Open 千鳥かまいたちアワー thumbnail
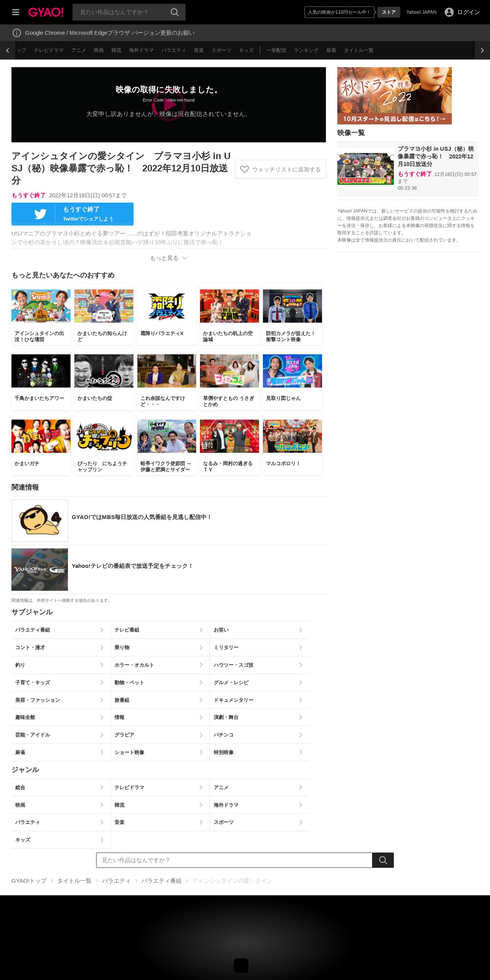 (41, 371)
